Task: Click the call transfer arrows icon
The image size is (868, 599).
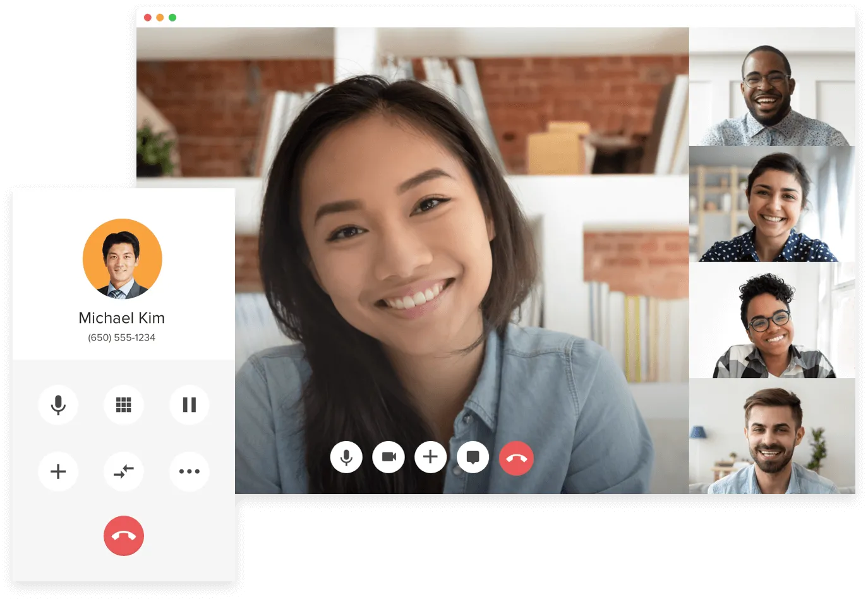Action: coord(124,471)
